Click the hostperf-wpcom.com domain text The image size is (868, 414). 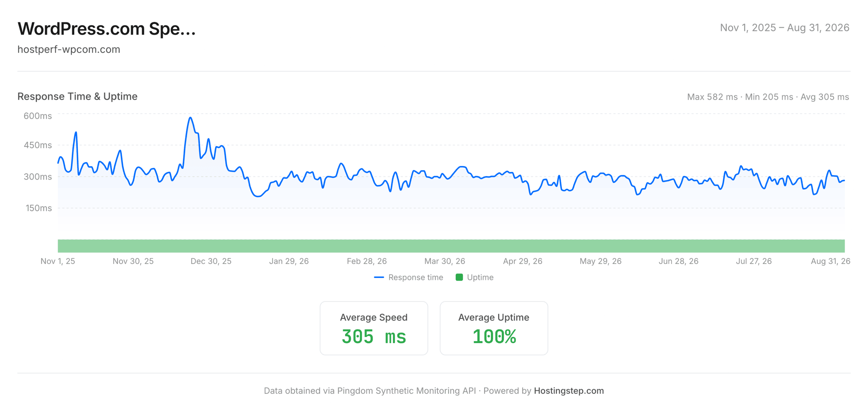click(69, 50)
